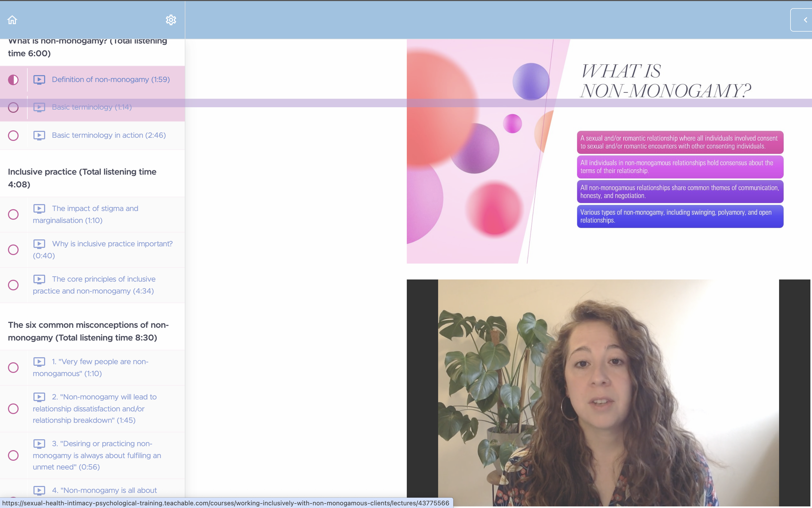Click 'All individuals in non-monogamous relationships' box
The width and height of the screenshot is (812, 508).
tap(680, 167)
